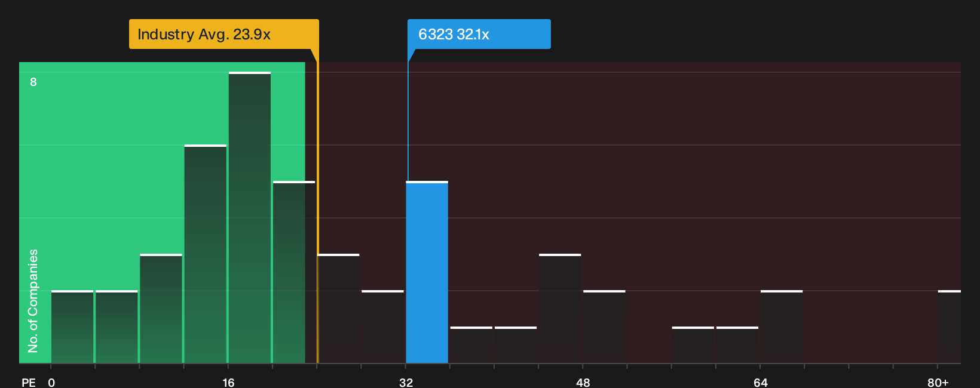This screenshot has height=388, width=980.
Task: Click the No. of Companies axis title
Action: (x=33, y=301)
